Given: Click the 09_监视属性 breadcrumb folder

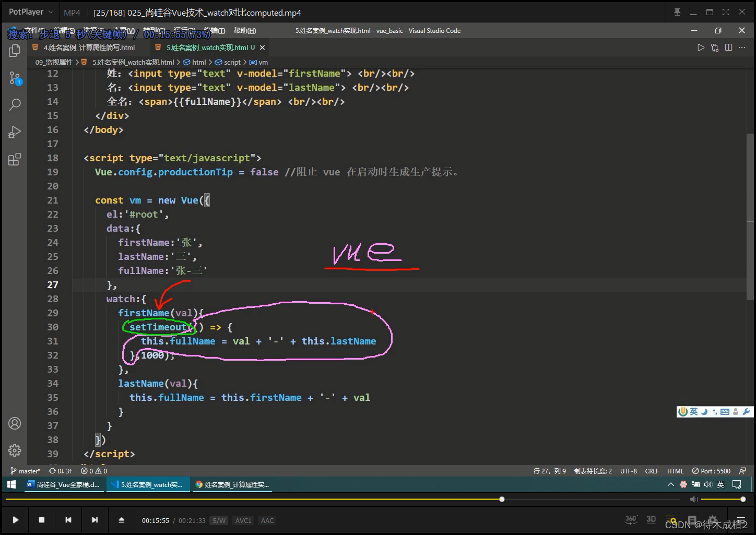Looking at the screenshot, I should pyautogui.click(x=54, y=62).
